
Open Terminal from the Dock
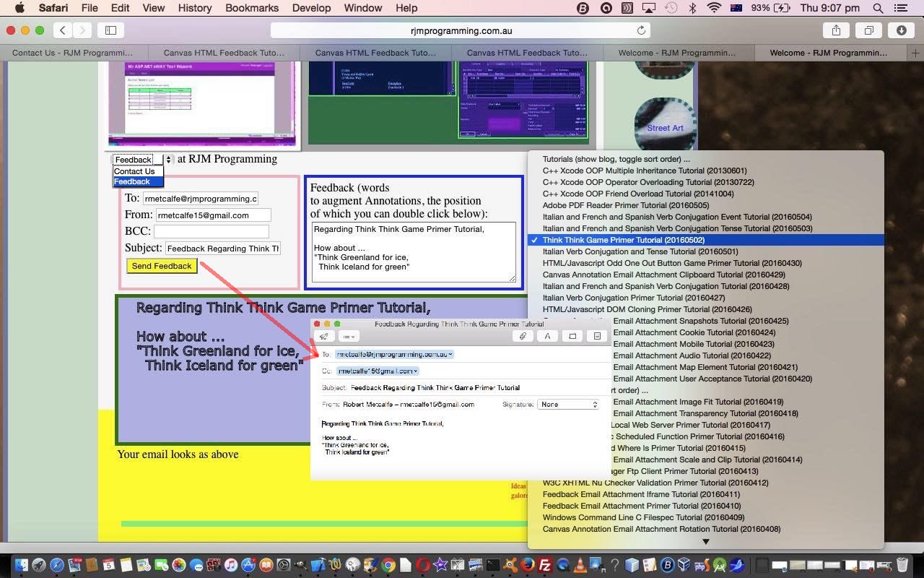(x=493, y=565)
